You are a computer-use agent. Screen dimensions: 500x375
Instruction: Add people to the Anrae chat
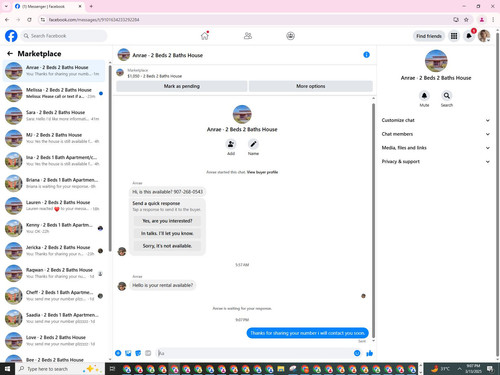(x=231, y=144)
